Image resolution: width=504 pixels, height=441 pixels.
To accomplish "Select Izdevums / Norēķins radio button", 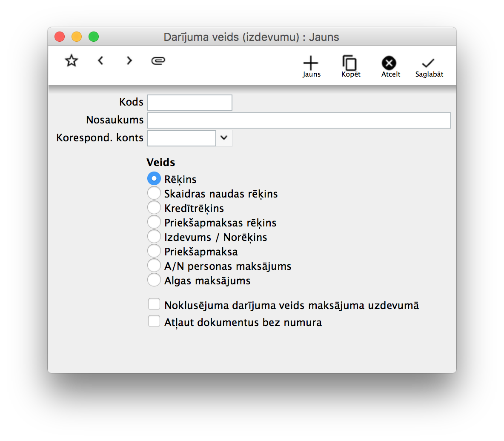I will click(154, 237).
